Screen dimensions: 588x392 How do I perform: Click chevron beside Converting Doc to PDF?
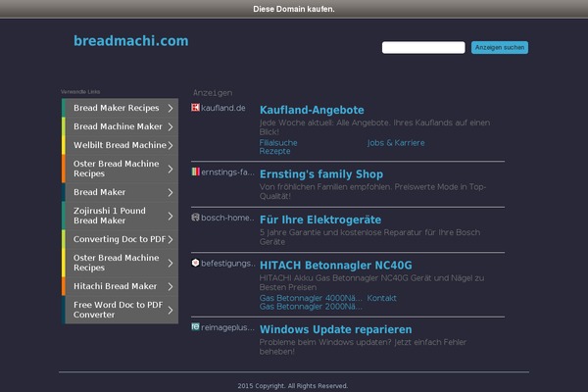click(171, 239)
